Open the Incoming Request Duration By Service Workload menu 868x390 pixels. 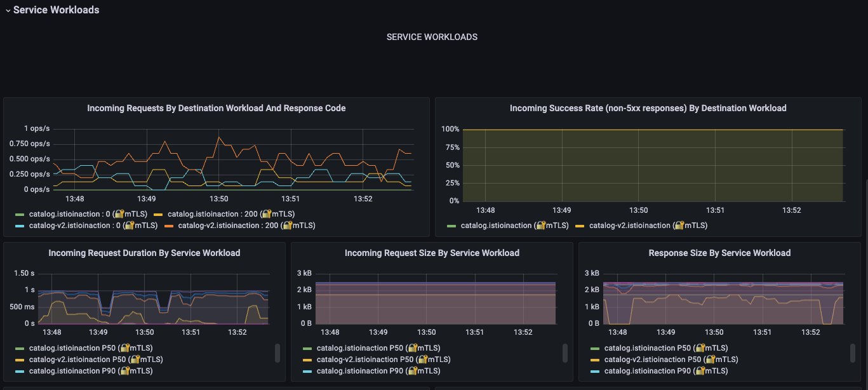144,253
